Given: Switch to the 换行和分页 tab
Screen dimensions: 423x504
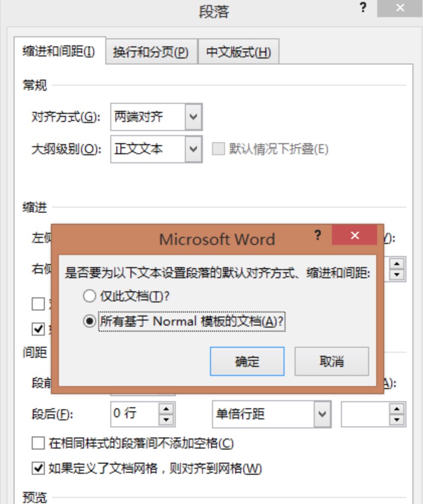Looking at the screenshot, I should point(151,52).
